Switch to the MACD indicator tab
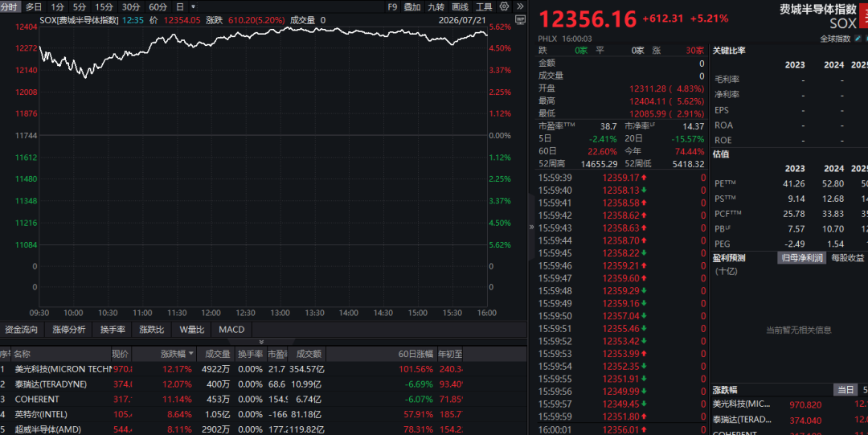 [x=231, y=329]
